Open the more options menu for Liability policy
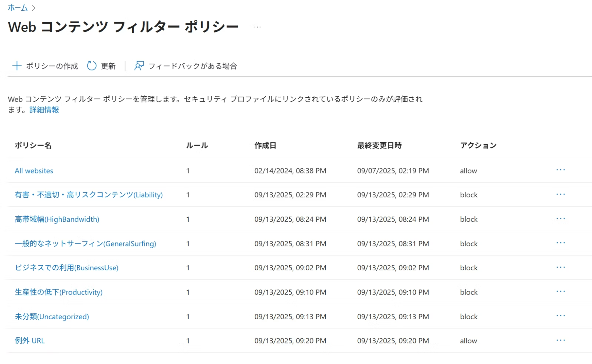This screenshot has width=592, height=364. [560, 195]
